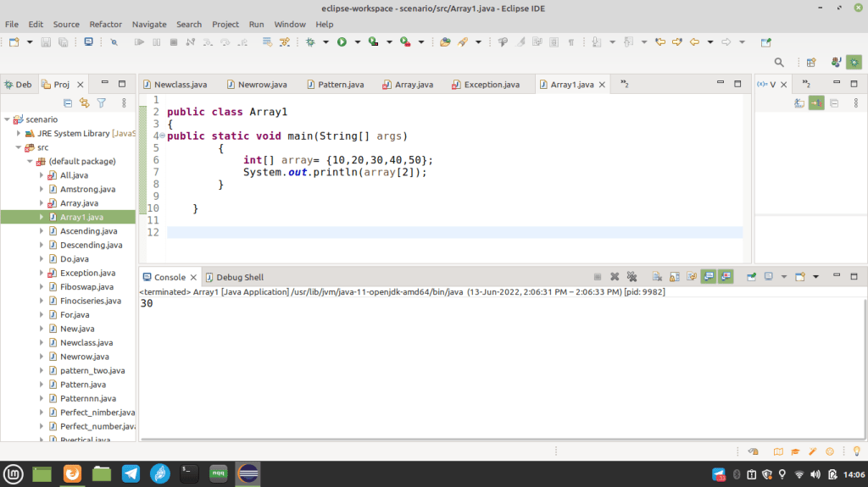Click the search magnifier icon
This screenshot has height=487, width=868.
pos(779,63)
